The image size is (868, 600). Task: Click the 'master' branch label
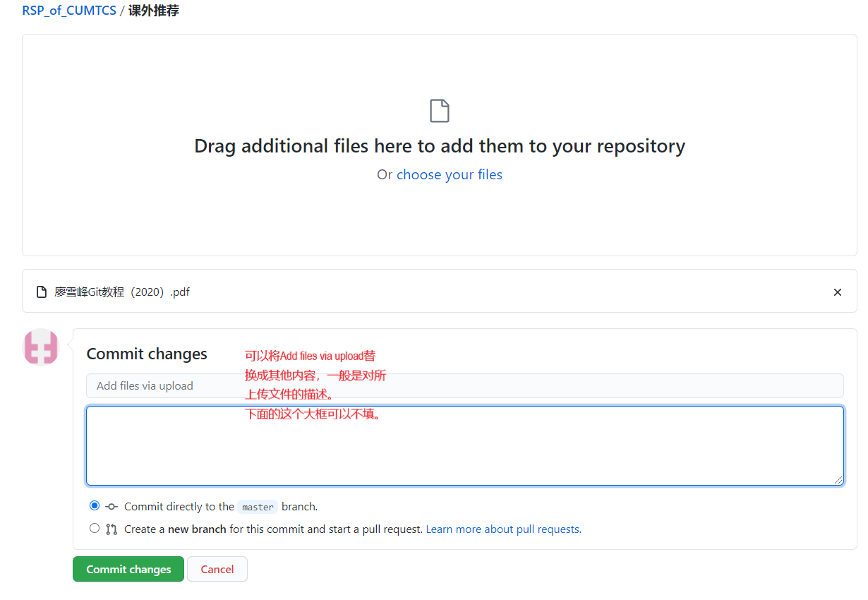point(258,507)
